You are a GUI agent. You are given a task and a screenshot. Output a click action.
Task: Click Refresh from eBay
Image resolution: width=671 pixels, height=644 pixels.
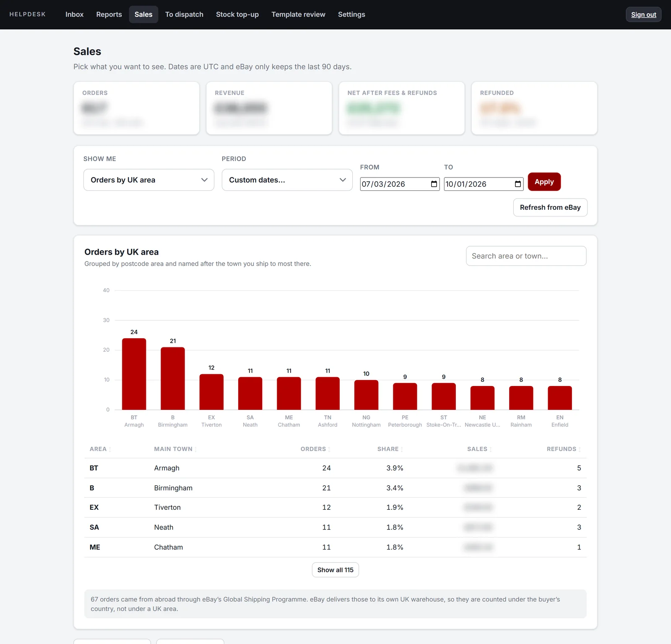(550, 207)
